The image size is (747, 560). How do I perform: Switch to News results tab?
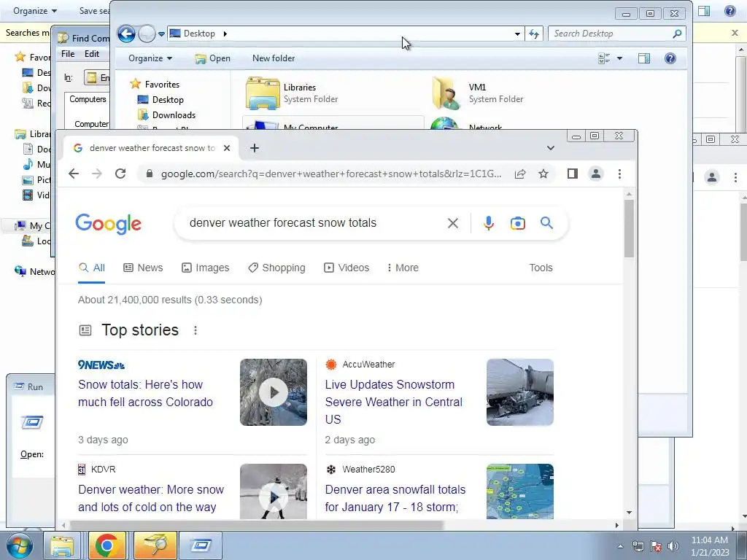point(144,268)
